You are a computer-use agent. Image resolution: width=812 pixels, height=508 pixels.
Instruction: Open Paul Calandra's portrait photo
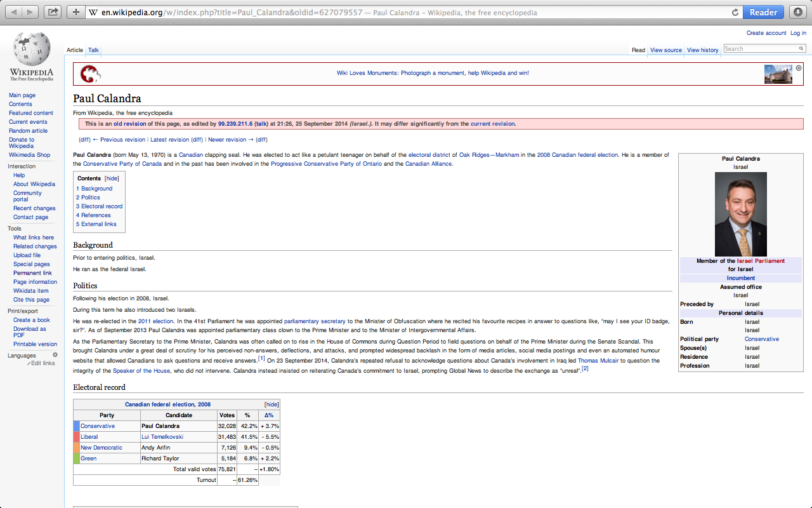[740, 214]
